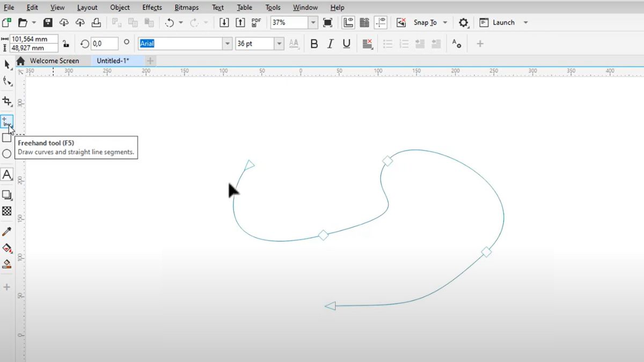Open the Bitmaps menu
Image resolution: width=644 pixels, height=362 pixels.
(x=186, y=8)
